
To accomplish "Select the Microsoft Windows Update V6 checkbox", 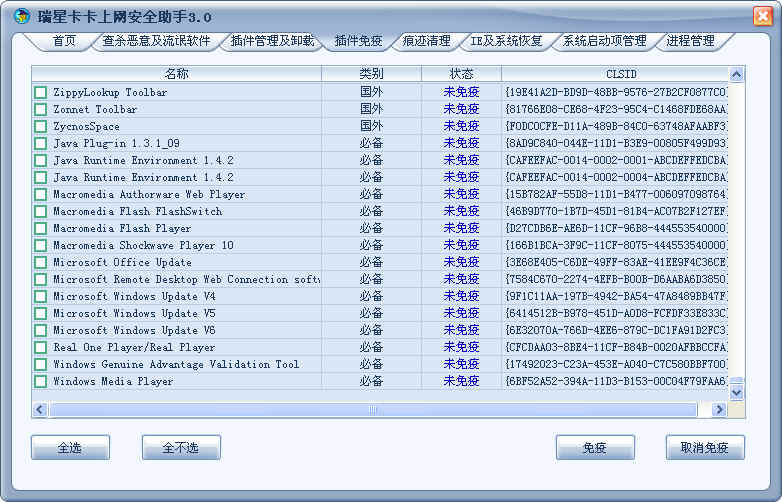I will click(41, 330).
